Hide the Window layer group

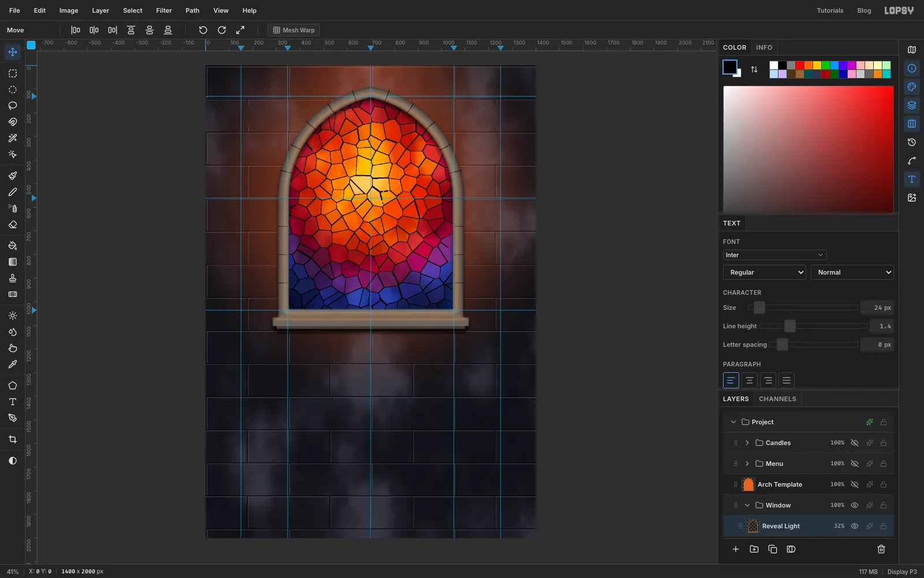855,505
